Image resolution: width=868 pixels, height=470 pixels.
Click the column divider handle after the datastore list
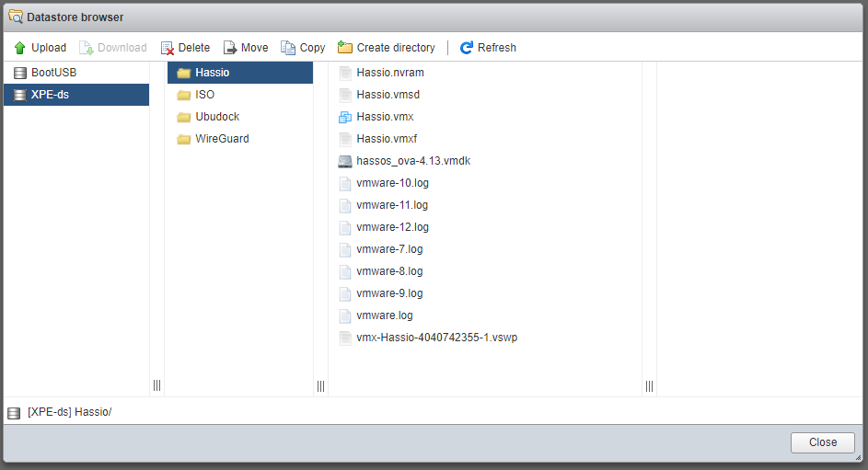pyautogui.click(x=156, y=385)
